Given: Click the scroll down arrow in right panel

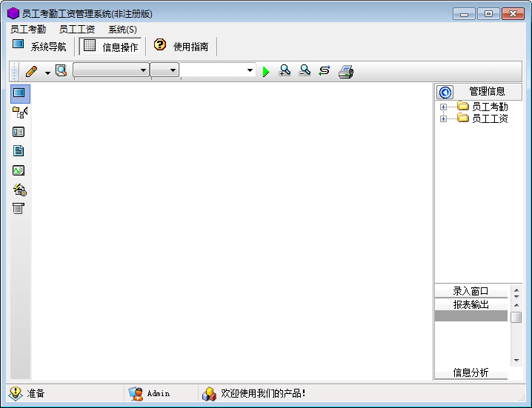Looking at the screenshot, I should [516, 361].
